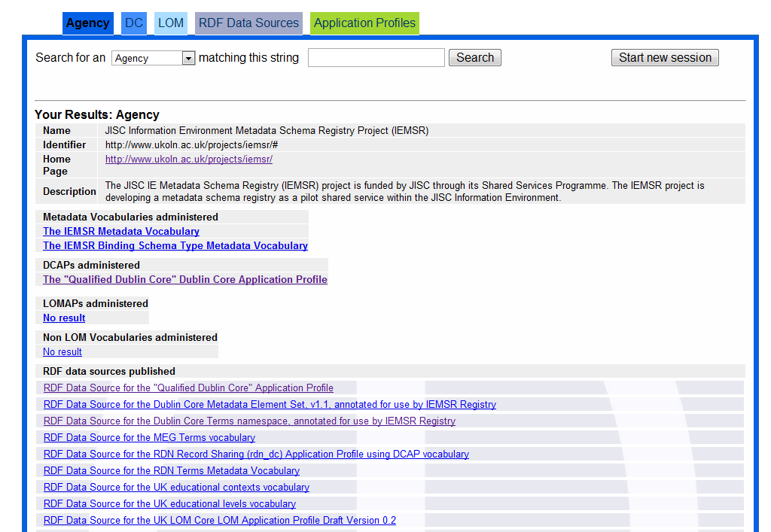Select the 'Your Results: Agency' heading
771x532 pixels.
click(x=97, y=114)
